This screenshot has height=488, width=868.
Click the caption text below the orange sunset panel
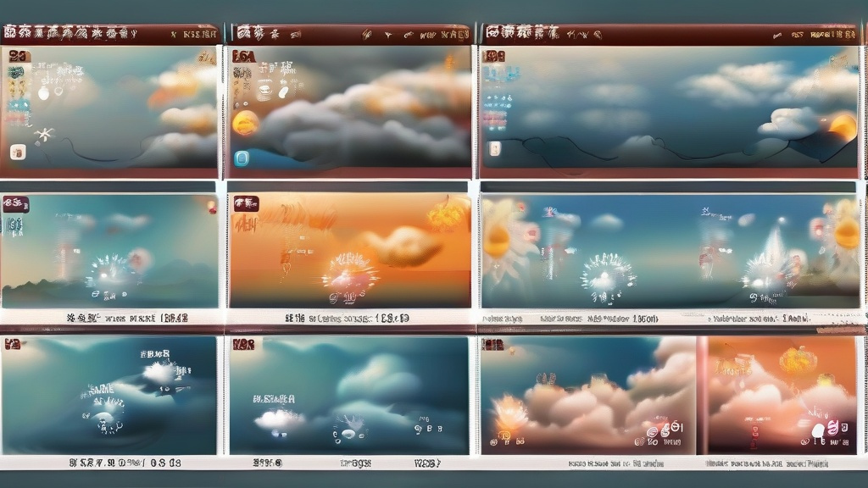click(x=348, y=318)
